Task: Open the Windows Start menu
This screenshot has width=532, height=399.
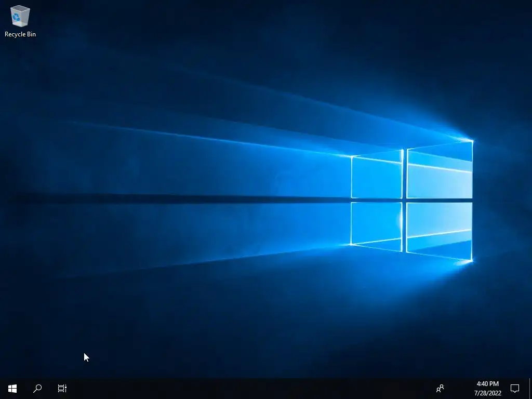Action: 12,388
